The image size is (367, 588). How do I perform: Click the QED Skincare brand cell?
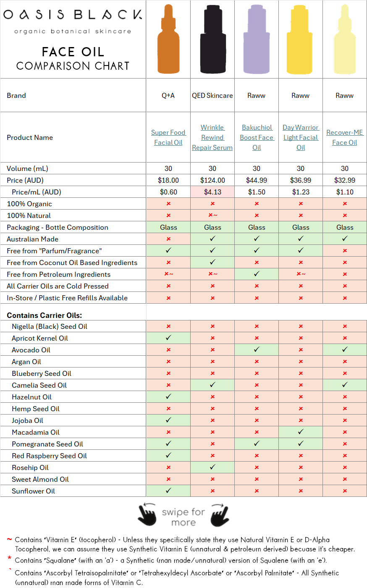[212, 95]
